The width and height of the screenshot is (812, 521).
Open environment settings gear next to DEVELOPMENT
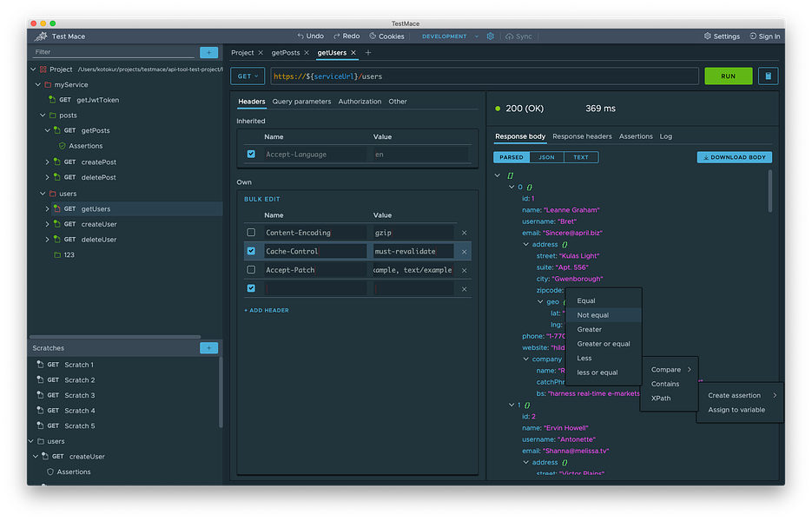(x=490, y=36)
